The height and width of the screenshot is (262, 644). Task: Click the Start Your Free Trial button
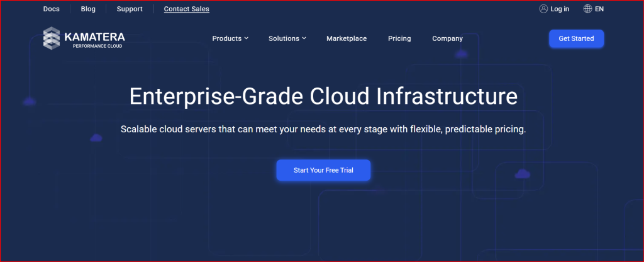[x=323, y=171]
